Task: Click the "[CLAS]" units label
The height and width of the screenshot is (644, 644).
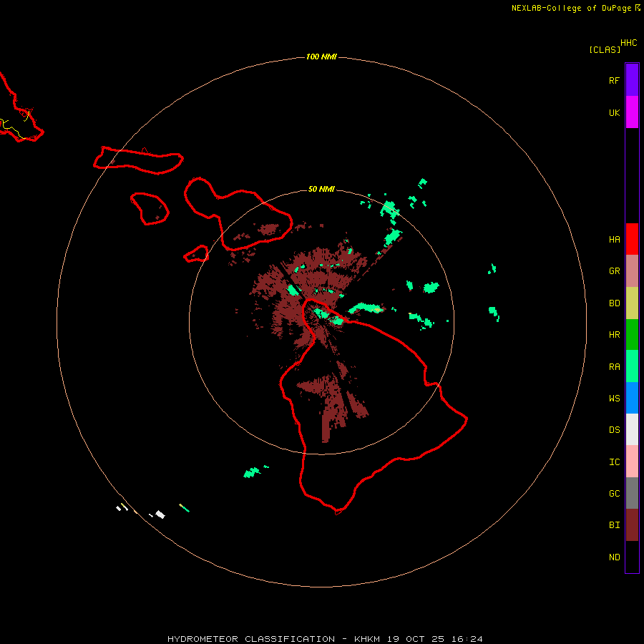Action: coord(605,49)
